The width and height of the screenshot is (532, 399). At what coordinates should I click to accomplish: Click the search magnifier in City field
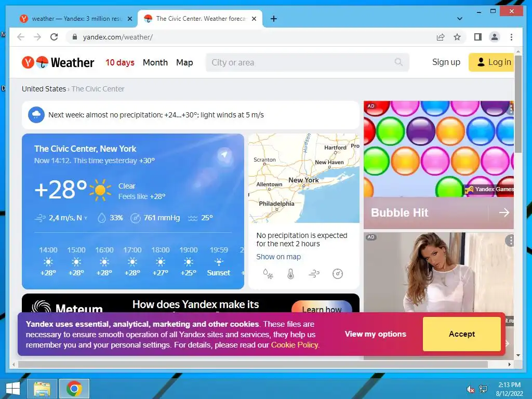(398, 62)
